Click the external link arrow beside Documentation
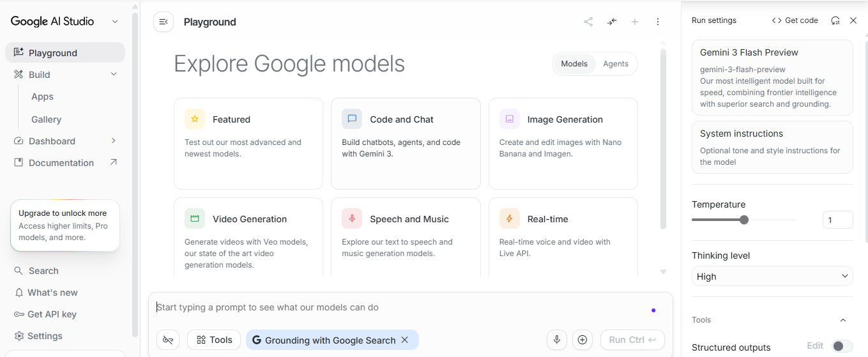 tap(113, 162)
